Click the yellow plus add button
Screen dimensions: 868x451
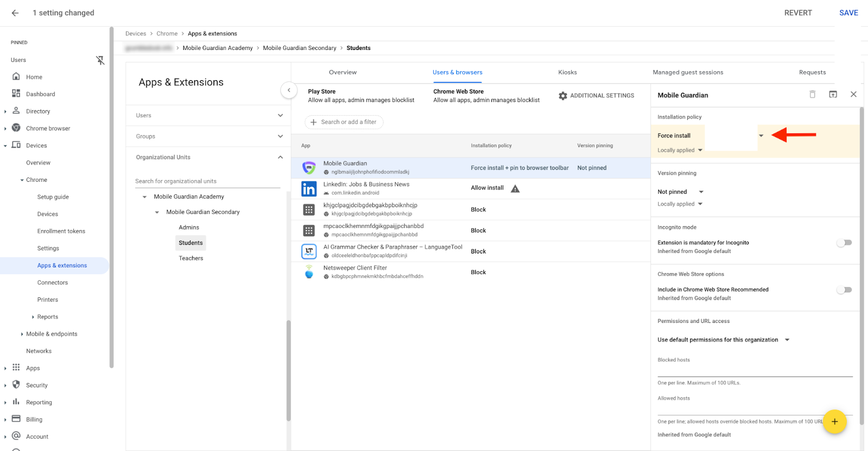[834, 422]
